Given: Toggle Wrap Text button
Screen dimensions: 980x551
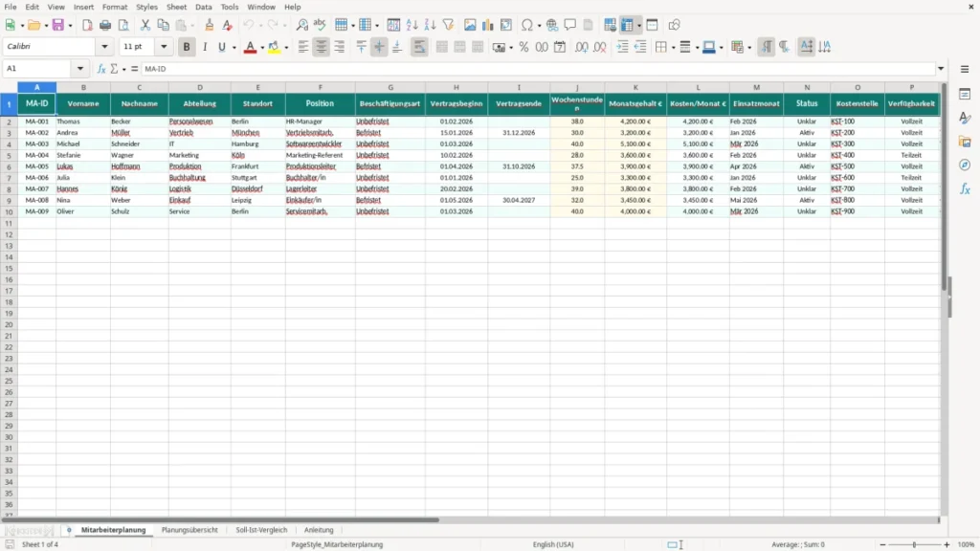Looking at the screenshot, I should 419,47.
